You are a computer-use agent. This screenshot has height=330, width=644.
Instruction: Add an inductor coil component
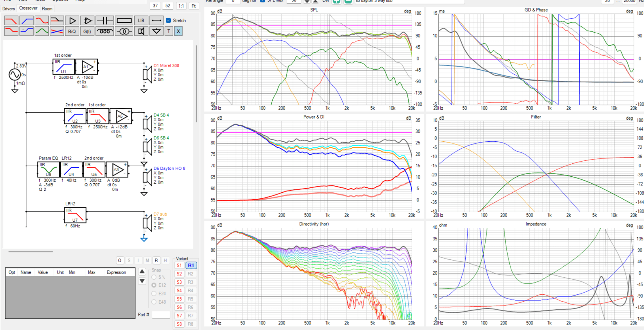[104, 31]
